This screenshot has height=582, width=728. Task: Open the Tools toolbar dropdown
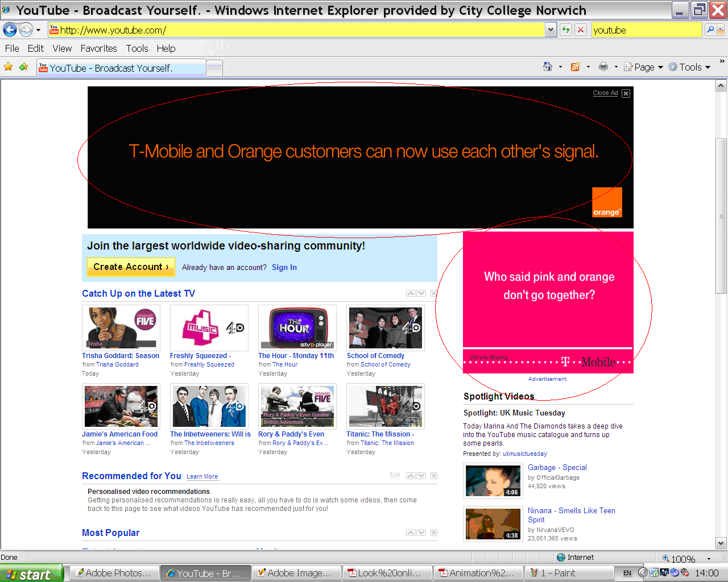(689, 67)
